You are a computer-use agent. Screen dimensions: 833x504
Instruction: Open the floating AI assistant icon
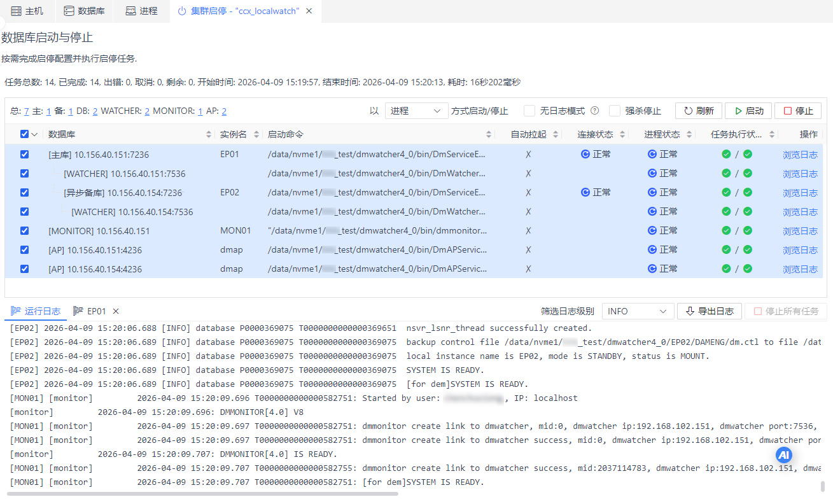click(x=784, y=455)
